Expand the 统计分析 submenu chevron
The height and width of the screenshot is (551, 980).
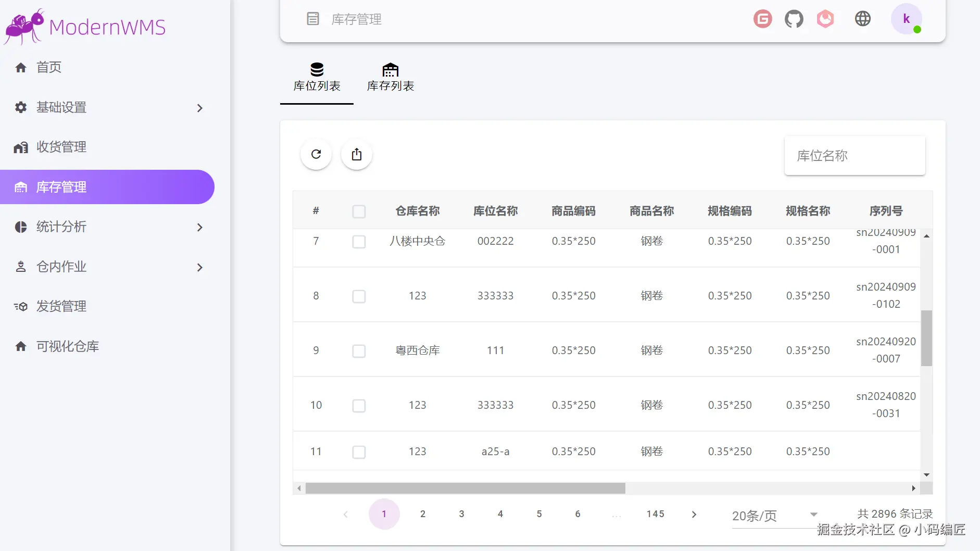pyautogui.click(x=200, y=227)
